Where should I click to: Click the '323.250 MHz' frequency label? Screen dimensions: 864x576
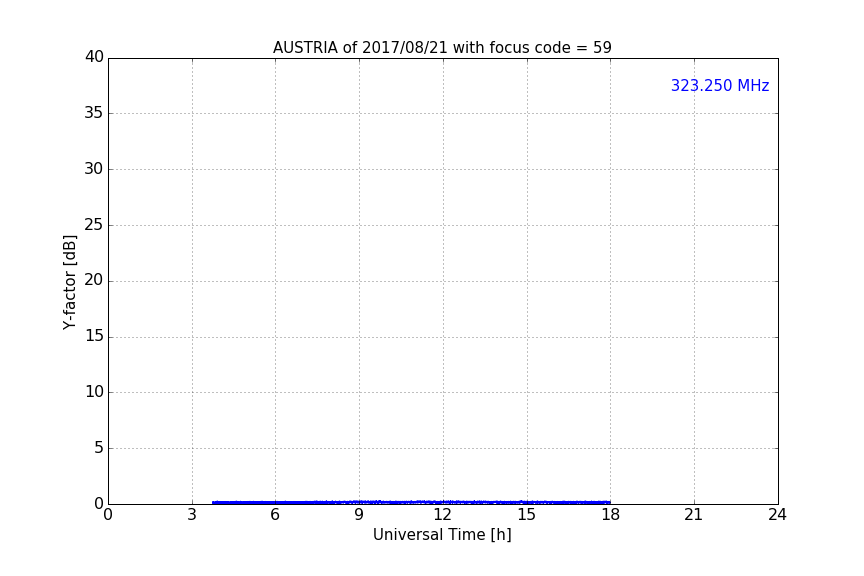720,85
